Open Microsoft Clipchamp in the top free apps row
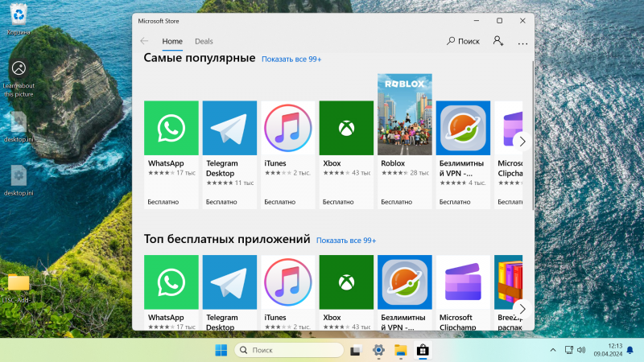This screenshot has width=644, height=362. pyautogui.click(x=463, y=293)
